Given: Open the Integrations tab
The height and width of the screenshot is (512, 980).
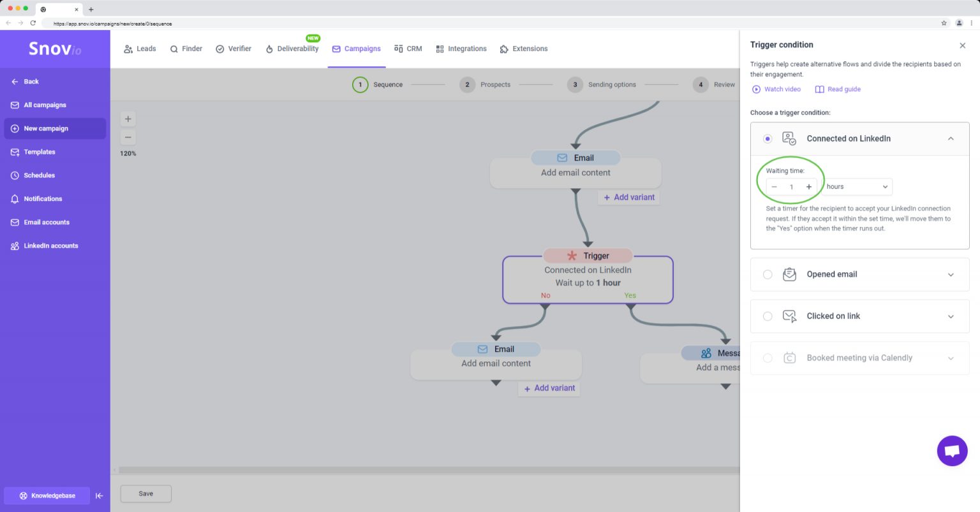Looking at the screenshot, I should (461, 48).
